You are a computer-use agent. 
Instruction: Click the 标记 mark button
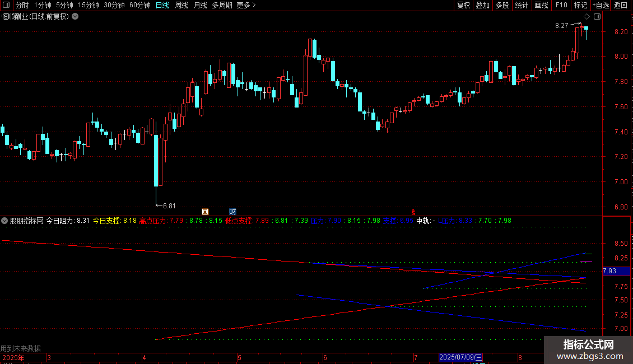tap(580, 5)
